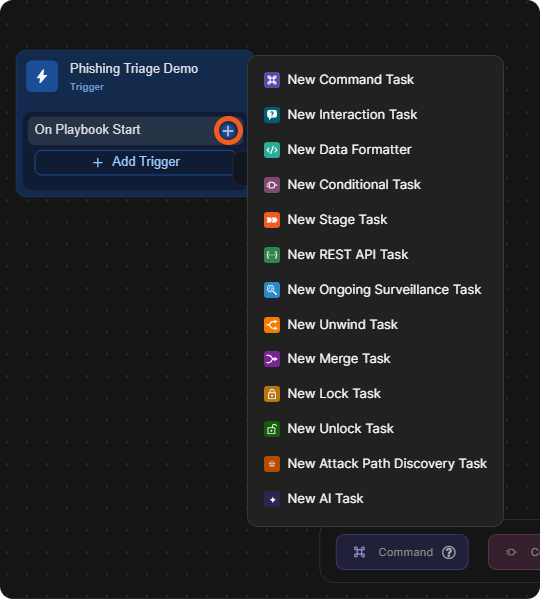
Task: Select New AI Task menu entry
Action: (x=375, y=499)
